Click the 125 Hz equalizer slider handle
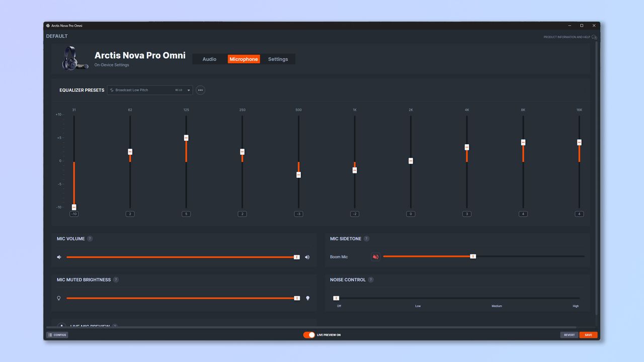This screenshot has height=362, width=644. point(186,138)
